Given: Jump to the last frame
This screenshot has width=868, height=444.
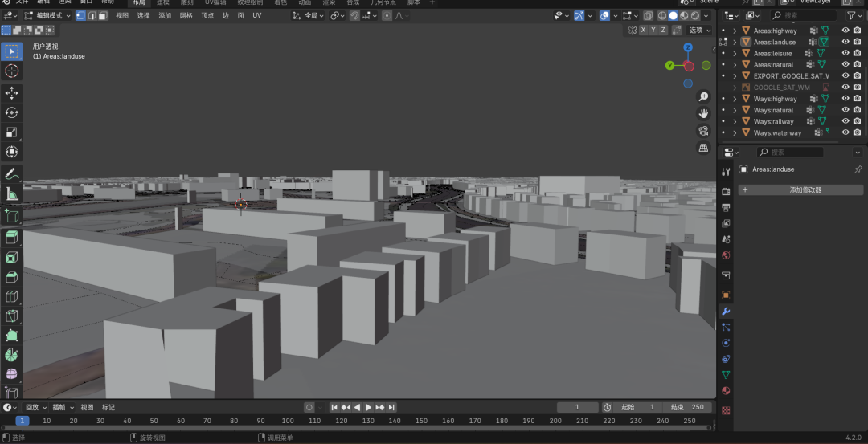Looking at the screenshot, I should coord(391,408).
